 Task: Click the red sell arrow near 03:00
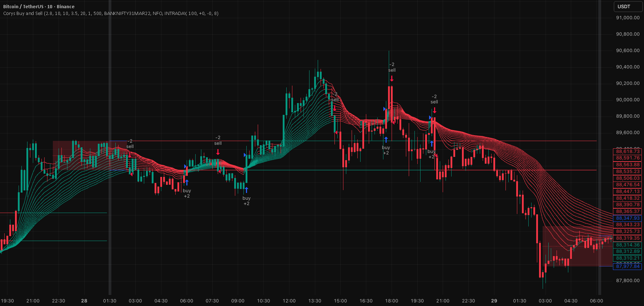130,154
